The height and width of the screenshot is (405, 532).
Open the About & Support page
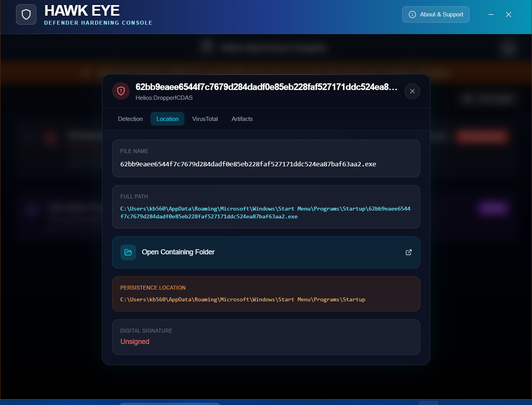click(436, 14)
